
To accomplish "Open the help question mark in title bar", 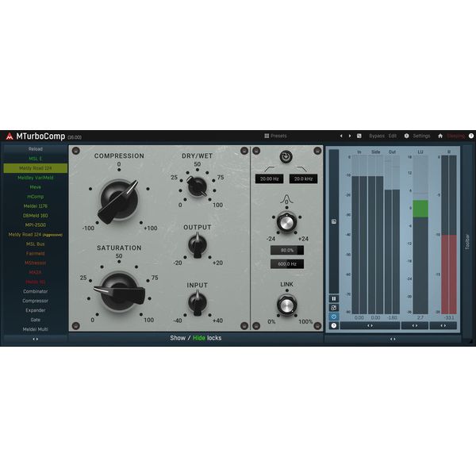I will [x=471, y=136].
